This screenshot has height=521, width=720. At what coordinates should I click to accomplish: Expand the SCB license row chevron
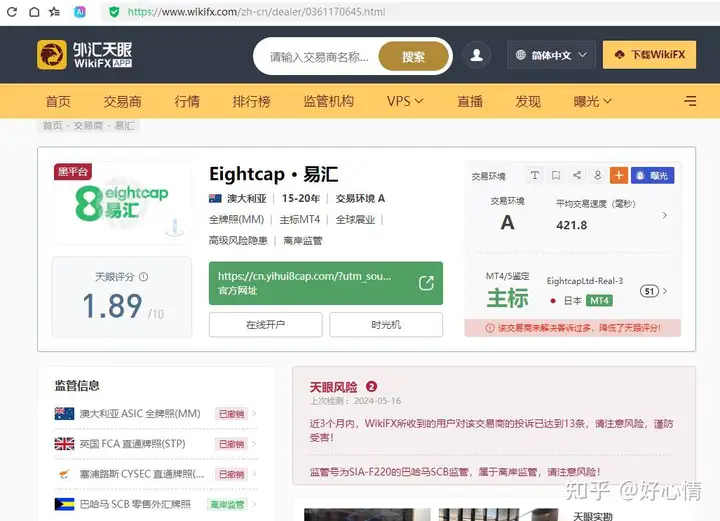coord(254,504)
